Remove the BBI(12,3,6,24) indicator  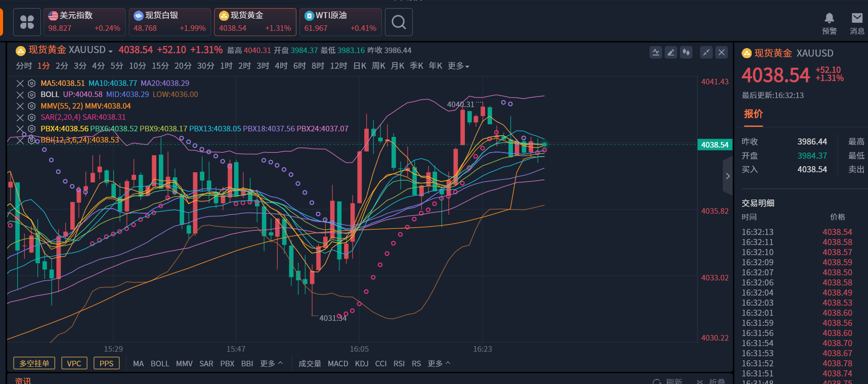click(20, 140)
